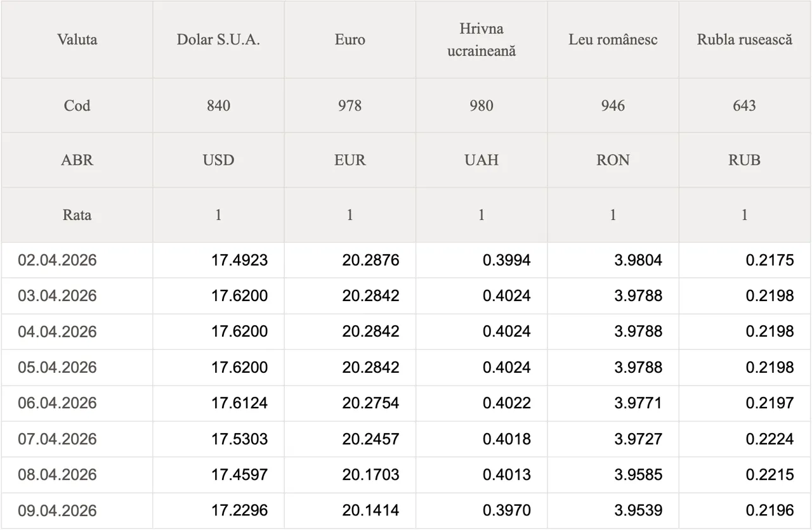Click the Dolar S.U.A. column header
The image size is (812, 530).
pyautogui.click(x=218, y=39)
